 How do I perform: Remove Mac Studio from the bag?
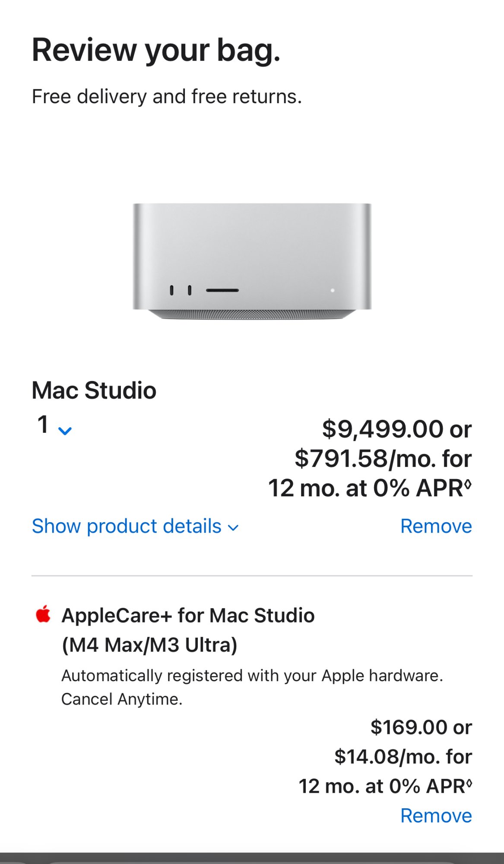[436, 526]
